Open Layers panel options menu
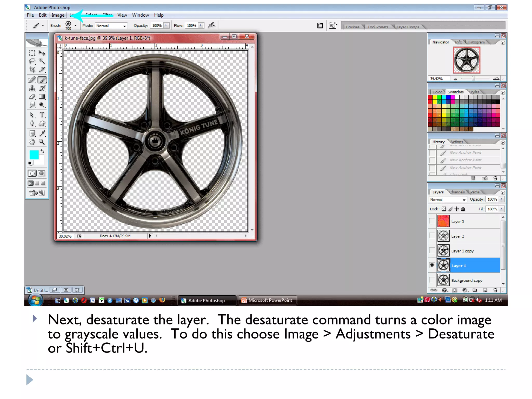The width and height of the screenshot is (532, 399). 503,193
